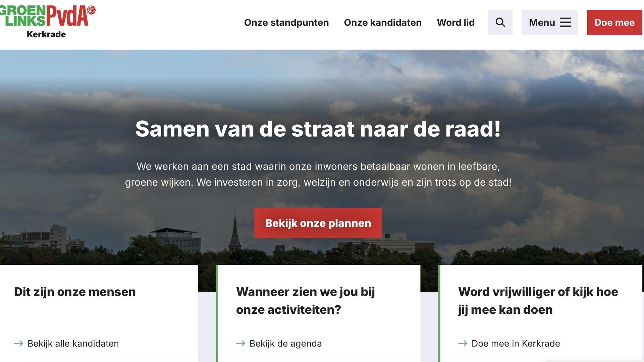The image size is (644, 362).
Task: Click the hamburger icon next to Menu
Action: (566, 22)
